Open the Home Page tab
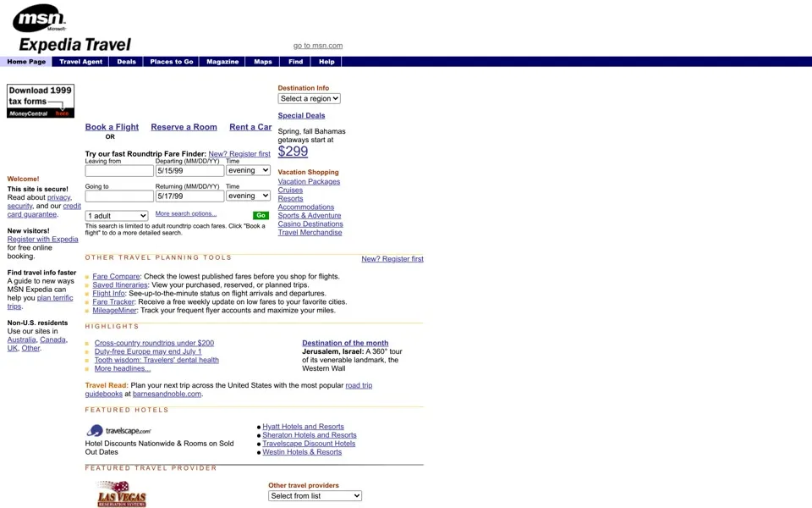The width and height of the screenshot is (812, 508). [x=26, y=62]
